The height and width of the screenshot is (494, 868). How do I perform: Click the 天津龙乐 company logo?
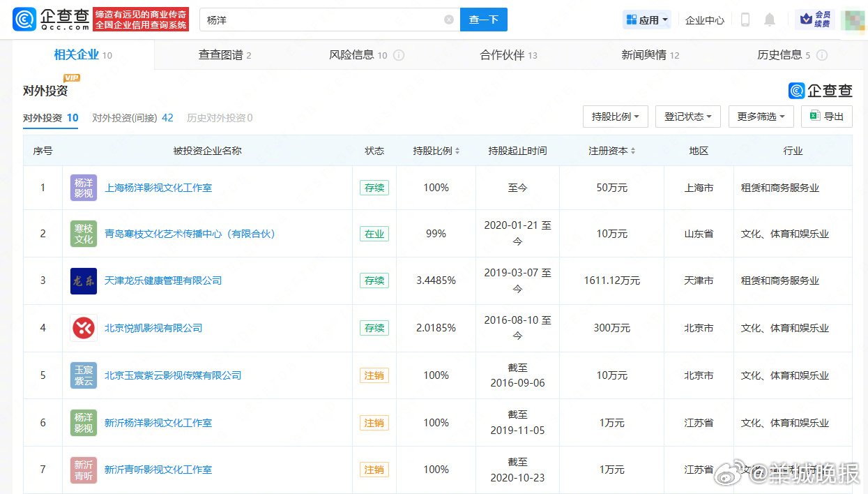84,281
